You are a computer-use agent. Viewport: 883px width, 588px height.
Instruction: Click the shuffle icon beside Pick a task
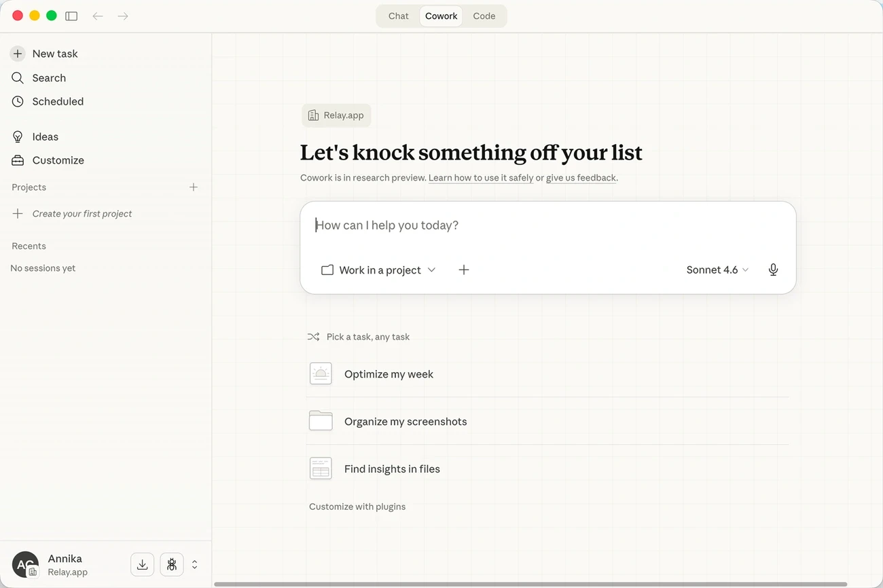(313, 337)
